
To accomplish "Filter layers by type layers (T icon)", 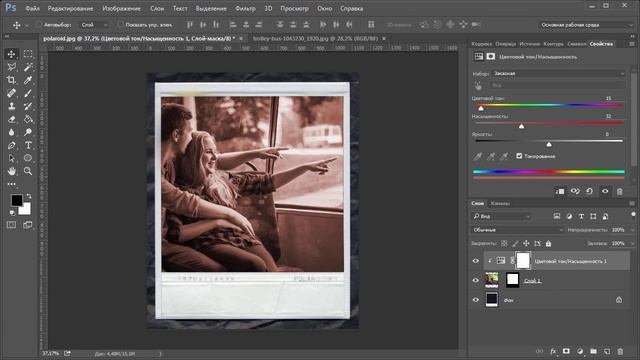I will 581,216.
